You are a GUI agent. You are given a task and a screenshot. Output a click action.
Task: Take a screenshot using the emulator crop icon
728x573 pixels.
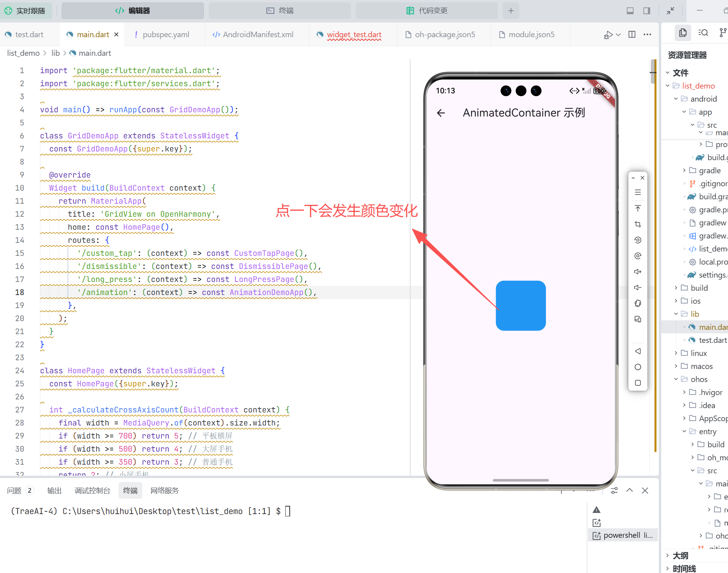(637, 224)
